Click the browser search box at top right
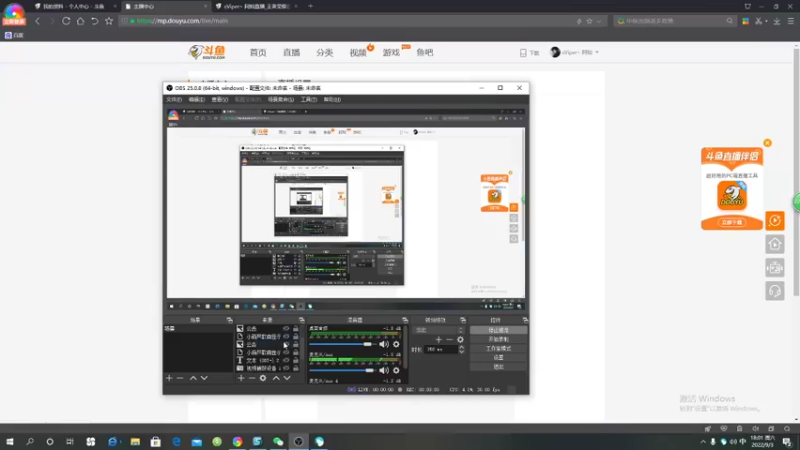The image size is (800, 450). coord(674,21)
